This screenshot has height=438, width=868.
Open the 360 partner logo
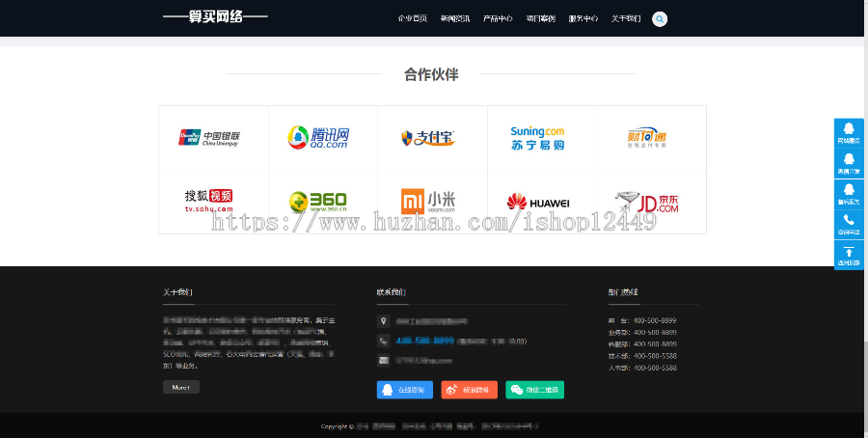tap(317, 202)
